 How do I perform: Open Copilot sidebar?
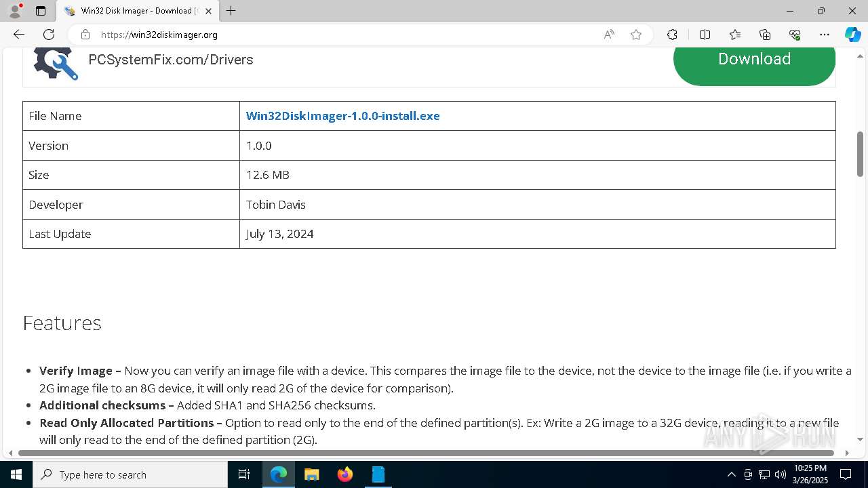tap(852, 35)
